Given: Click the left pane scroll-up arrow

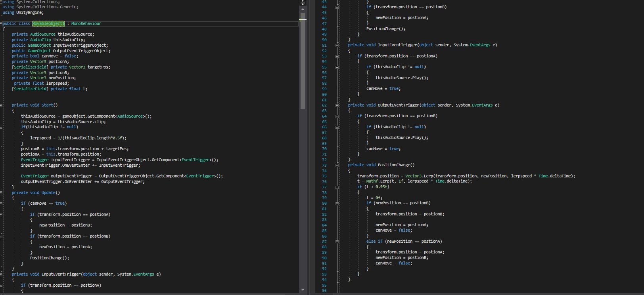Looking at the screenshot, I should pyautogui.click(x=303, y=9).
